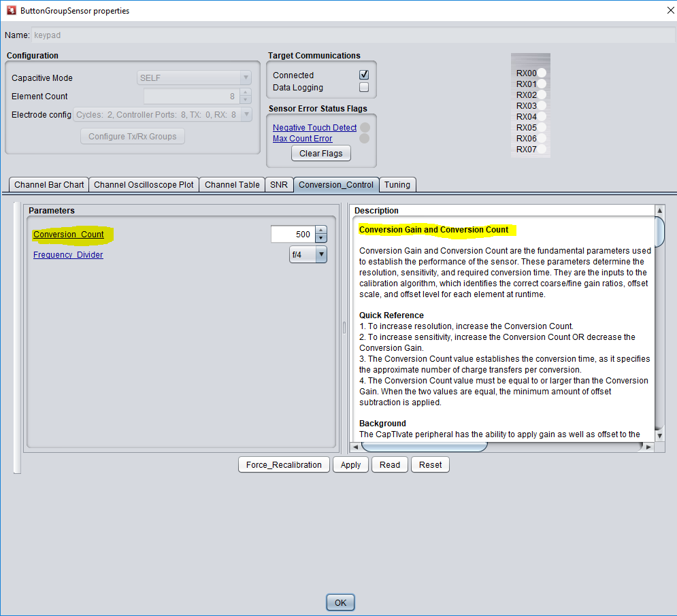Confirm with the OK button
The image size is (677, 616).
pyautogui.click(x=340, y=602)
